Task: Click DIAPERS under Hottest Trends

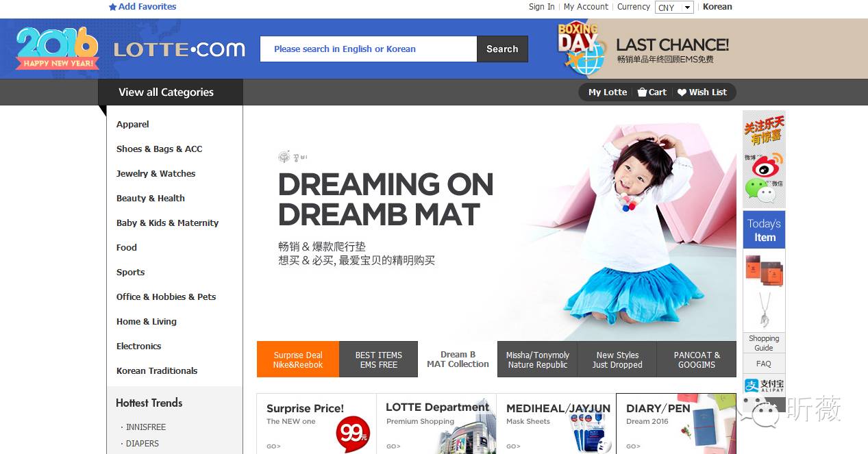Action: [142, 444]
